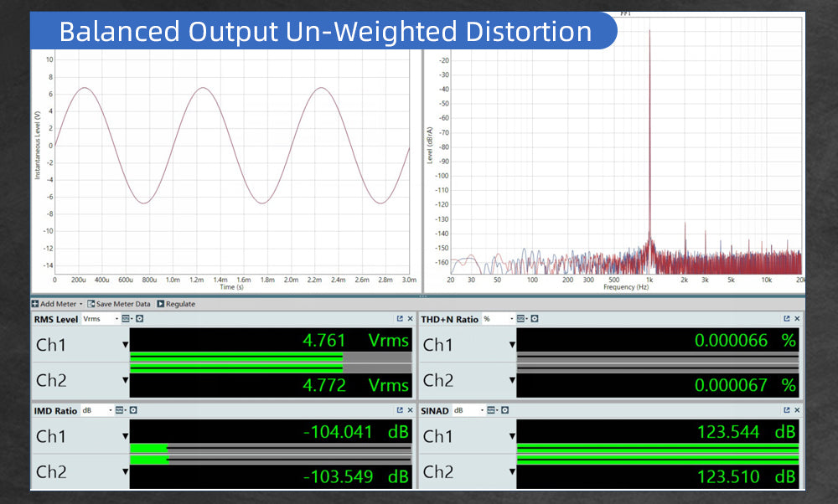Pop out the SINAD meter panel
The width and height of the screenshot is (838, 504).
[787, 410]
